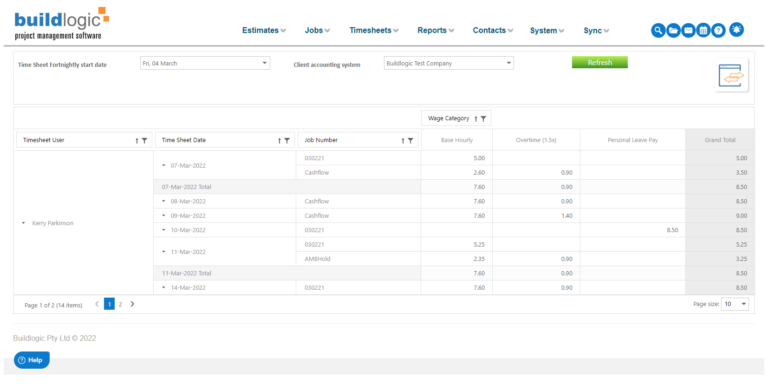The width and height of the screenshot is (768, 384).
Task: Open the System menu
Action: tap(547, 30)
